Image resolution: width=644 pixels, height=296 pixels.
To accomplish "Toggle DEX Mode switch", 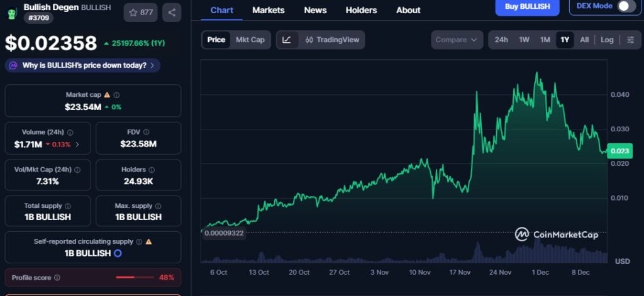I will (x=626, y=6).
